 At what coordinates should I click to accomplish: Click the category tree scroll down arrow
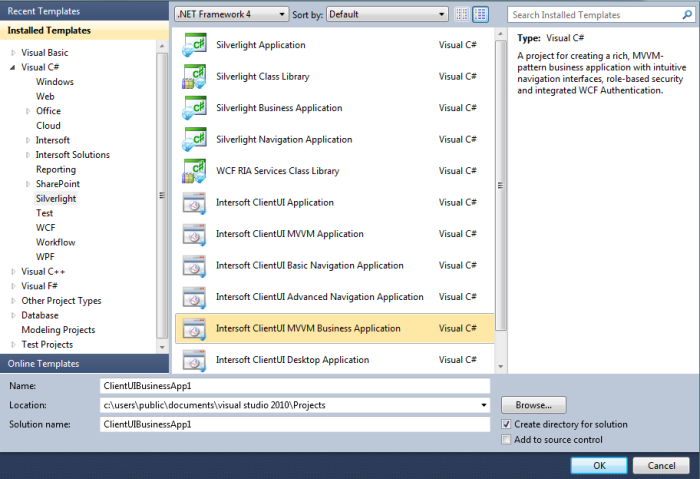(162, 347)
